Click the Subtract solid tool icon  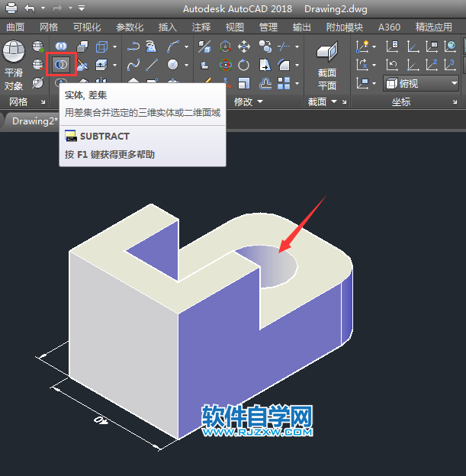click(61, 64)
